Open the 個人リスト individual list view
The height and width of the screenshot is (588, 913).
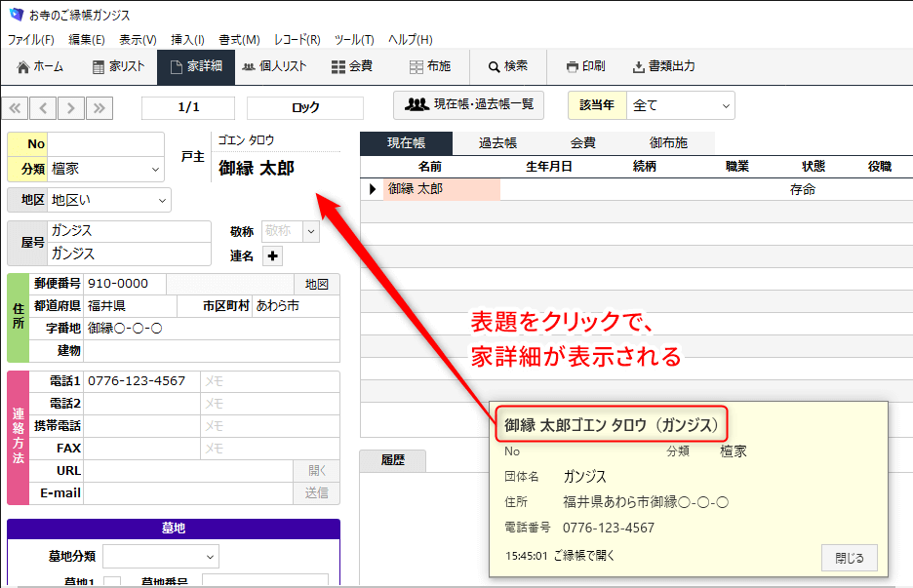[x=274, y=66]
